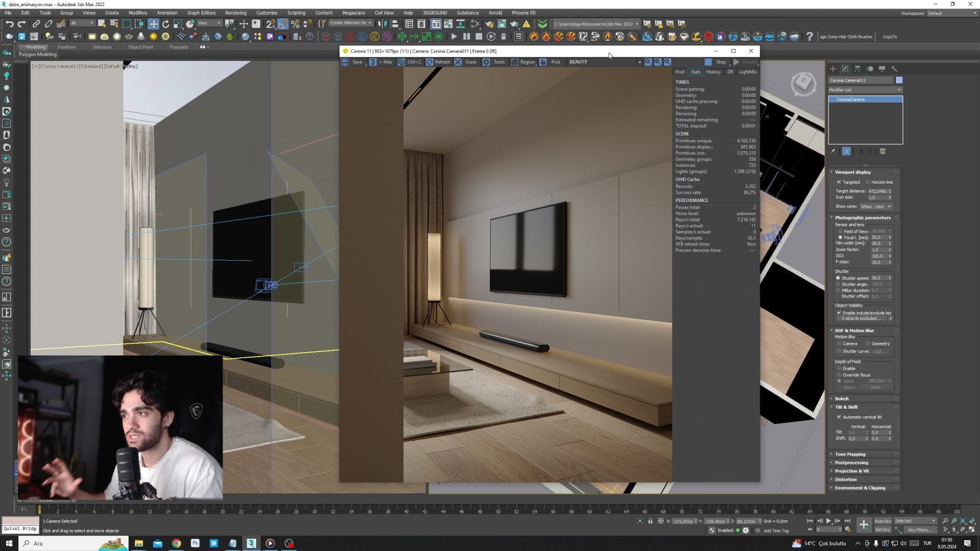Click the camera object color swatch
This screenshot has width=980, height=551.
[899, 80]
